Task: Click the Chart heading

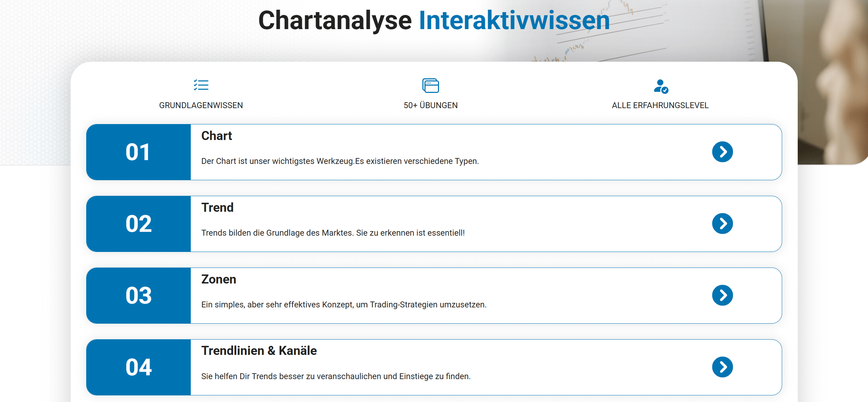Action: click(x=216, y=136)
